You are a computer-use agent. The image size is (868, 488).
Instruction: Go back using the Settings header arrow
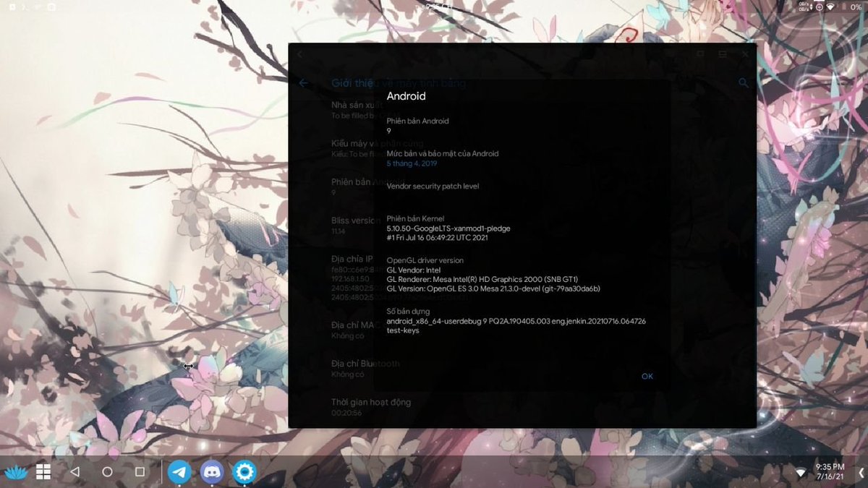click(304, 83)
